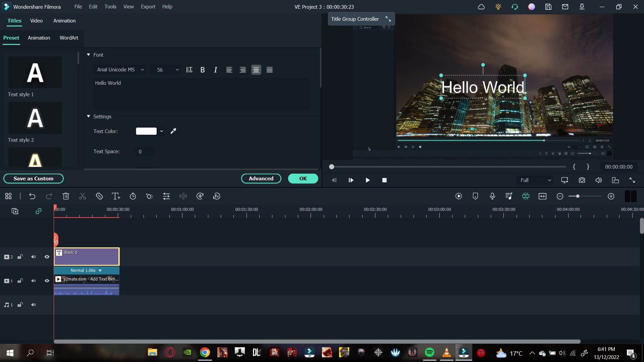The image size is (644, 362).
Task: Click the Snapshot camera icon in preview
Action: pos(582,180)
